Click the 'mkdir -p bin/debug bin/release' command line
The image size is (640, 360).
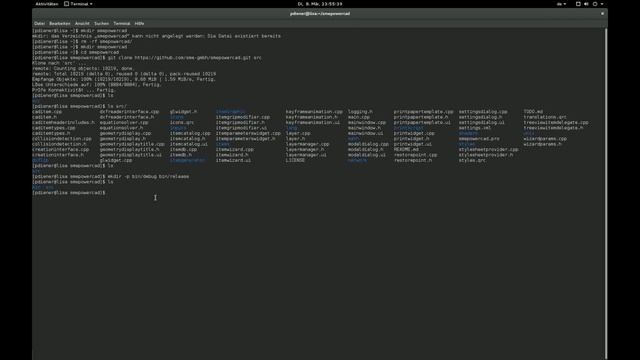pos(111,176)
